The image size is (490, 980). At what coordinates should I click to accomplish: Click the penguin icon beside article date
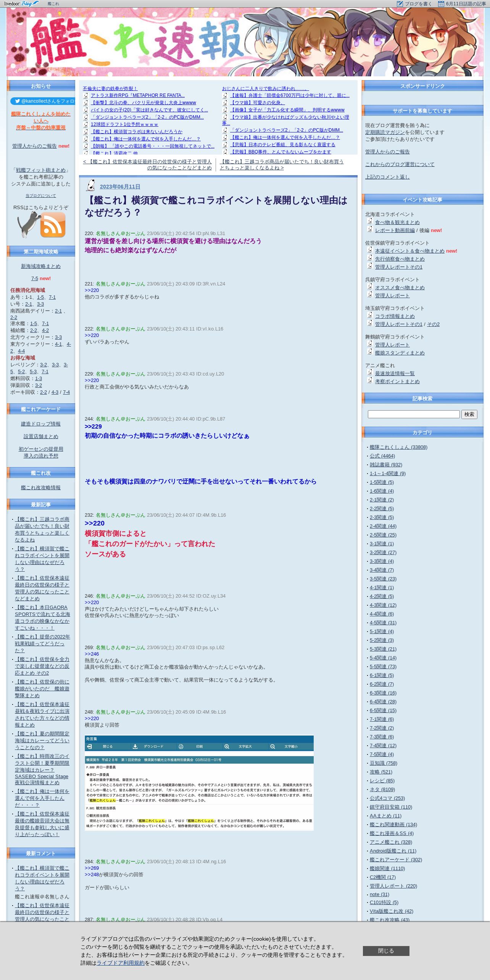click(x=90, y=185)
